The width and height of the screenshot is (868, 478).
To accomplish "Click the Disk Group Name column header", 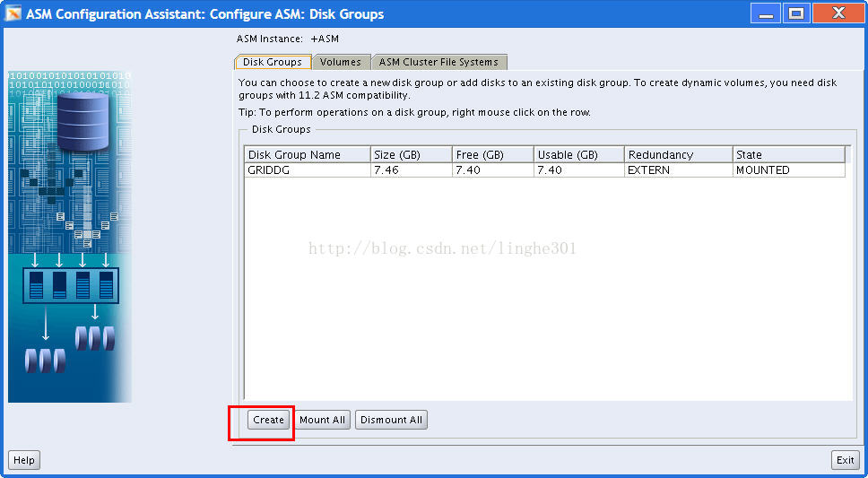I will coord(308,154).
